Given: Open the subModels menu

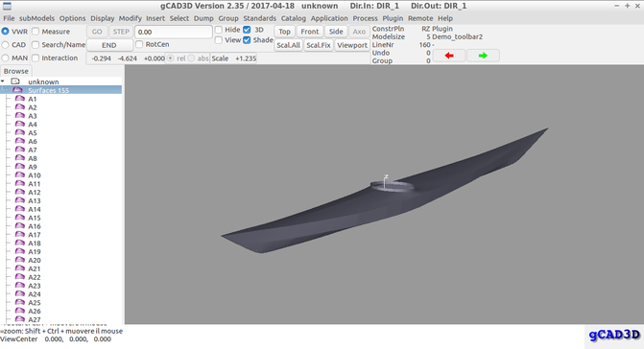Looking at the screenshot, I should click(x=36, y=18).
